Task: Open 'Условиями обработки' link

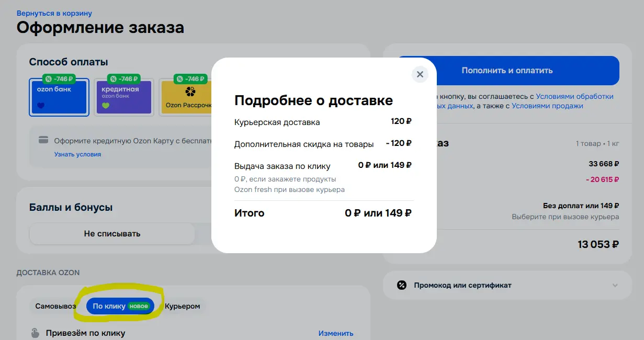Action: click(575, 96)
